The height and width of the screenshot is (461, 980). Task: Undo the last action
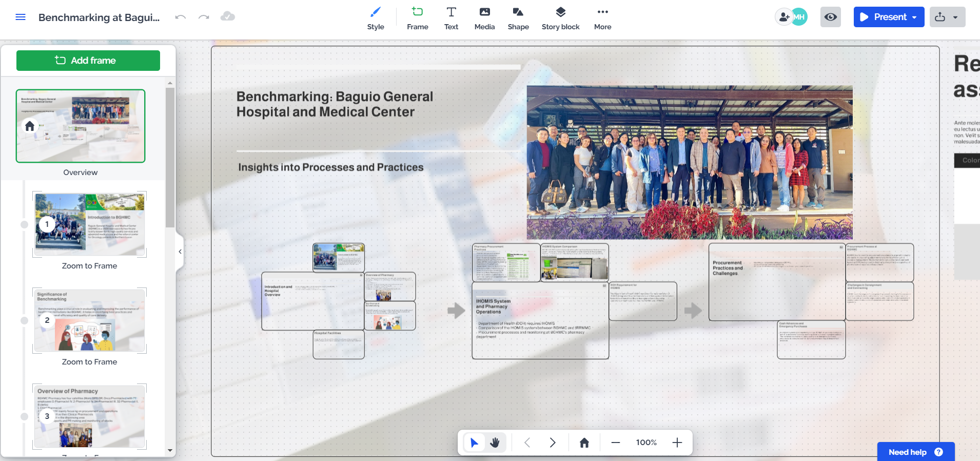point(180,17)
